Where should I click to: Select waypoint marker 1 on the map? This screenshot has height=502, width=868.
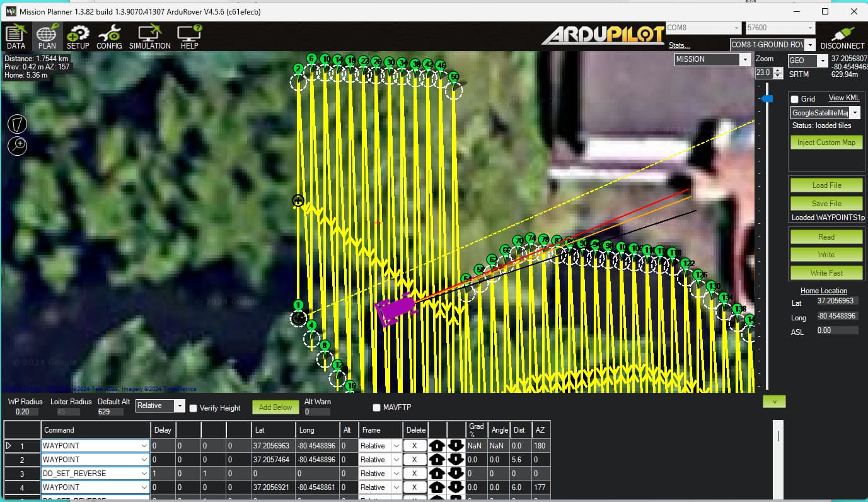(x=299, y=306)
